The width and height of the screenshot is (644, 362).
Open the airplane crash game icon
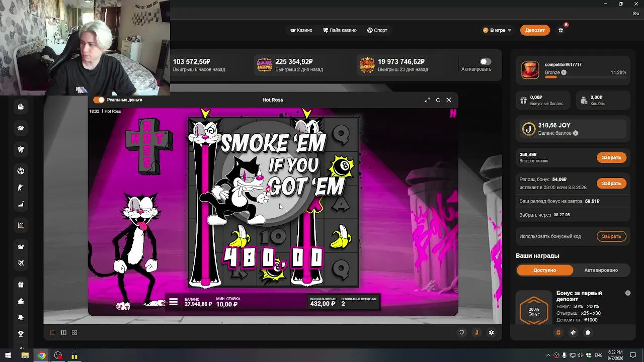(21, 263)
